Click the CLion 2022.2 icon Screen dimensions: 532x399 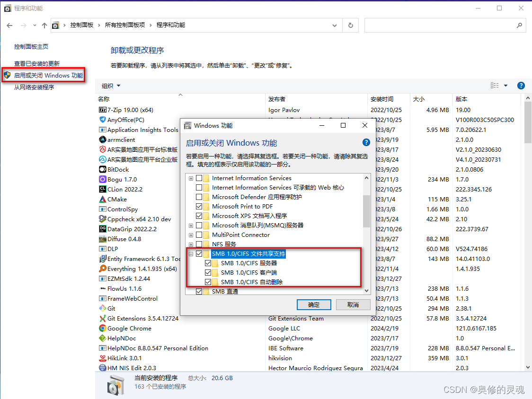click(102, 189)
